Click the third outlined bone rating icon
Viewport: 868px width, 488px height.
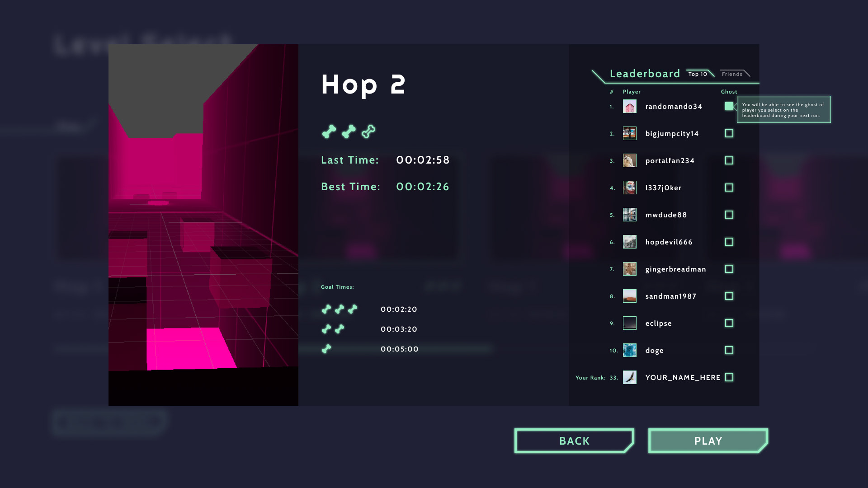coord(368,131)
